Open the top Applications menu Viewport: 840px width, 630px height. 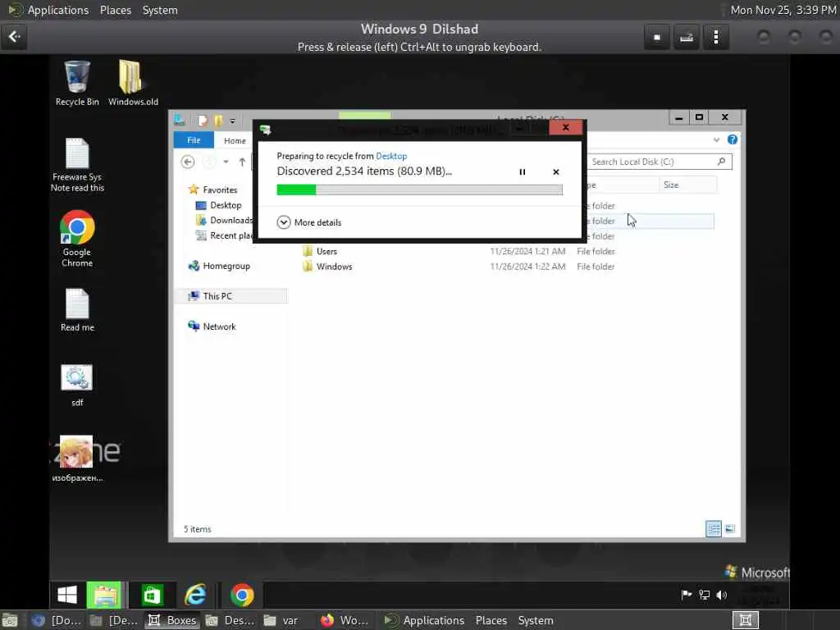(58, 10)
